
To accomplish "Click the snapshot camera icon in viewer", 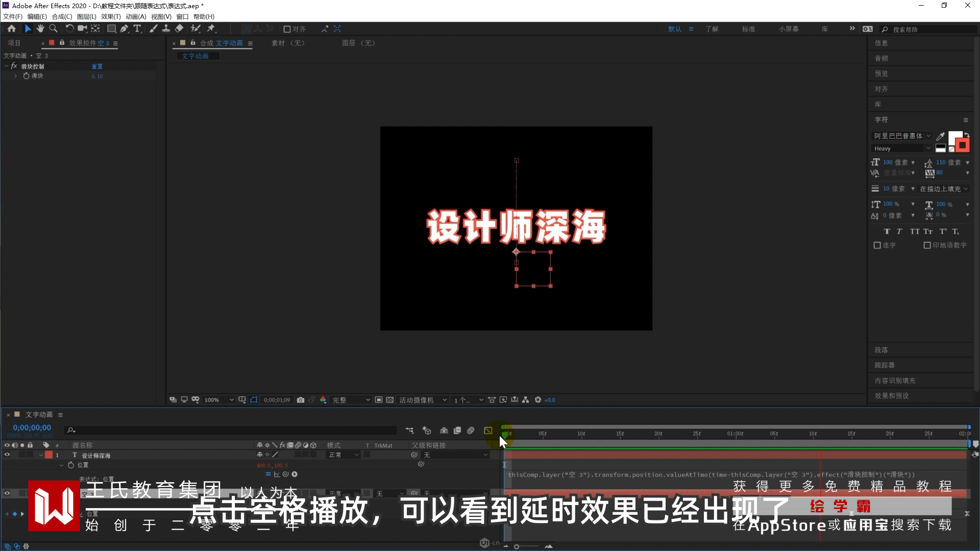I will (301, 400).
